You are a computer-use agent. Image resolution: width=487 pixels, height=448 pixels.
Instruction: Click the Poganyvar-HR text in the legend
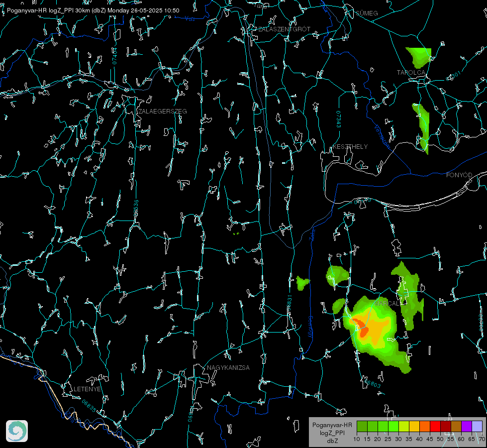[x=332, y=425]
